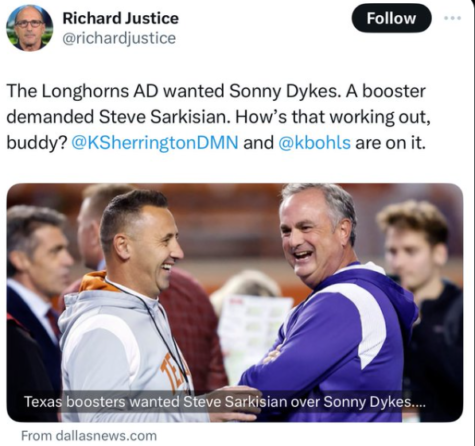Open the @KSherringtonDMN mention
This screenshot has height=446, width=475.
(x=155, y=143)
